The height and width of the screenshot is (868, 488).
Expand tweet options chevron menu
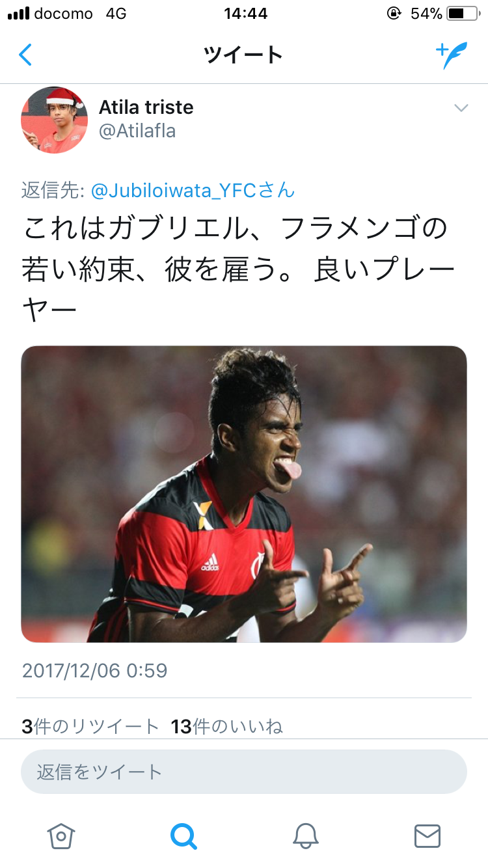click(461, 108)
